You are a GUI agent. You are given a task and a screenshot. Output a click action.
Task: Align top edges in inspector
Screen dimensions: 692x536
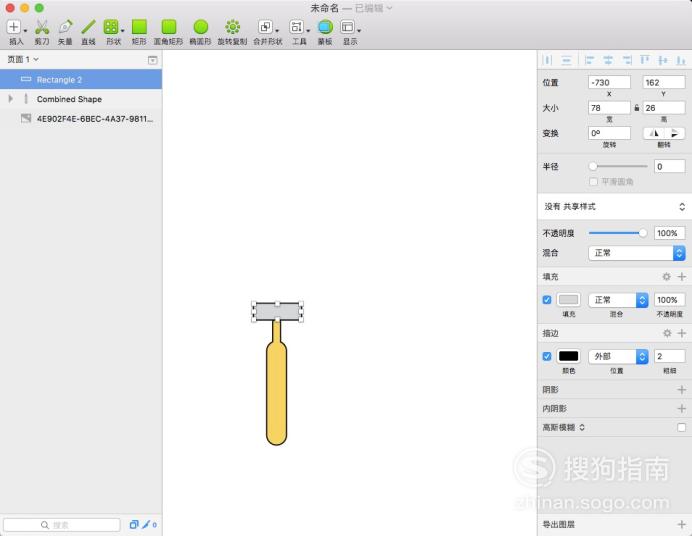pos(645,60)
